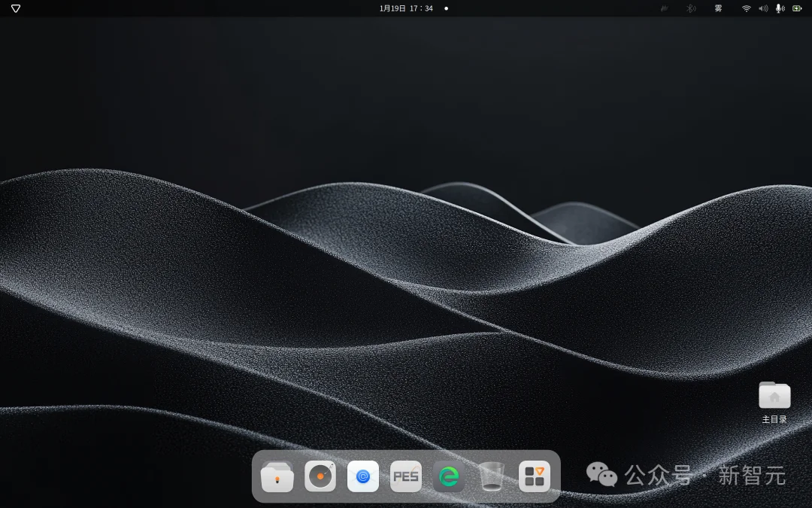Open the calendar from date 1月19日 17:34
This screenshot has height=508, width=812.
[x=406, y=8]
